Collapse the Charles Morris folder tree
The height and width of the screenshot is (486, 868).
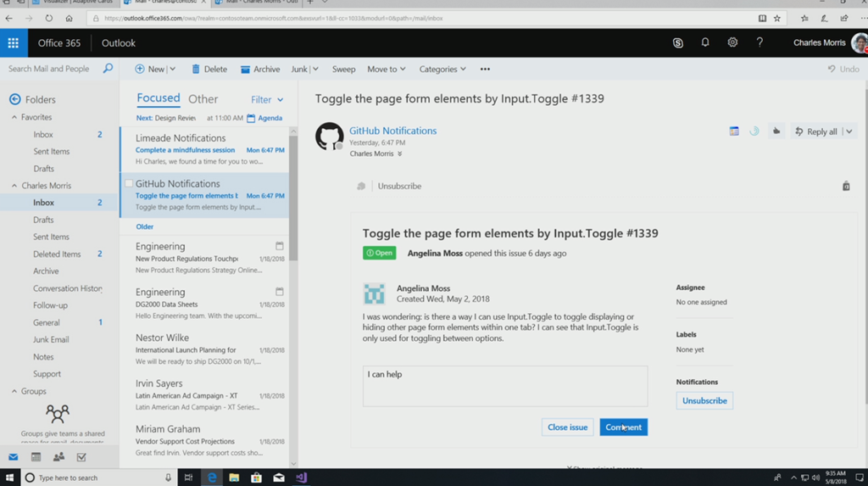click(14, 186)
